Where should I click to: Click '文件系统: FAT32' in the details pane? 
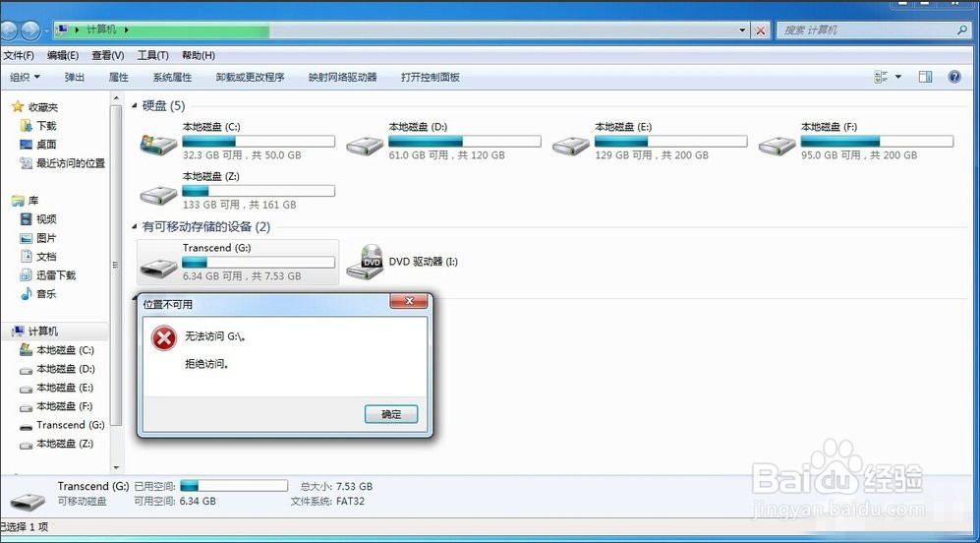327,501
